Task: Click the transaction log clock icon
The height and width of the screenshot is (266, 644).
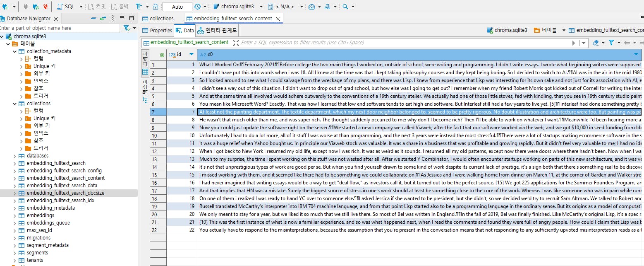Action: point(197,7)
